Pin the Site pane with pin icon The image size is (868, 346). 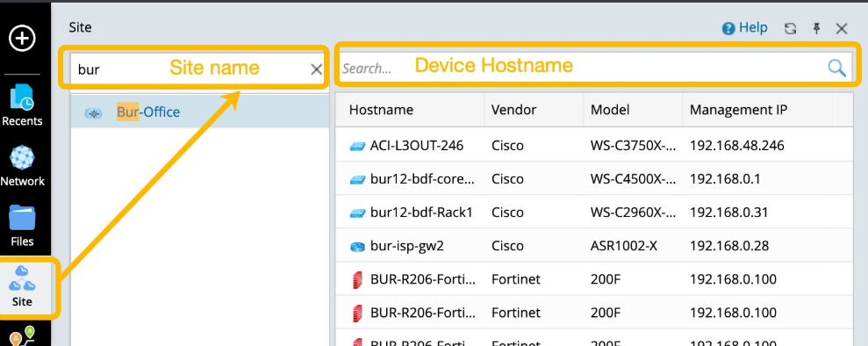pos(816,29)
